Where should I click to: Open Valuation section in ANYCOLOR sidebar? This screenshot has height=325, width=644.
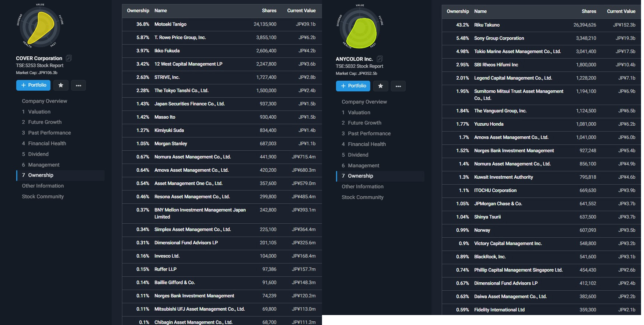[356, 112]
